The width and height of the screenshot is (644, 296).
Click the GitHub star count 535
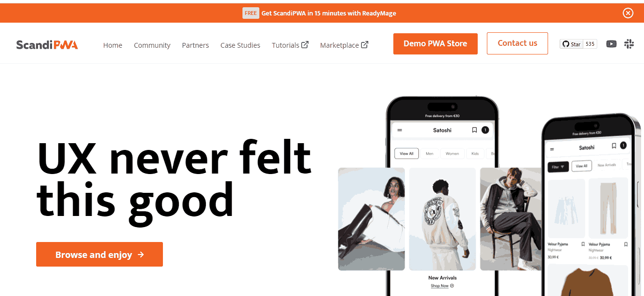coord(590,44)
